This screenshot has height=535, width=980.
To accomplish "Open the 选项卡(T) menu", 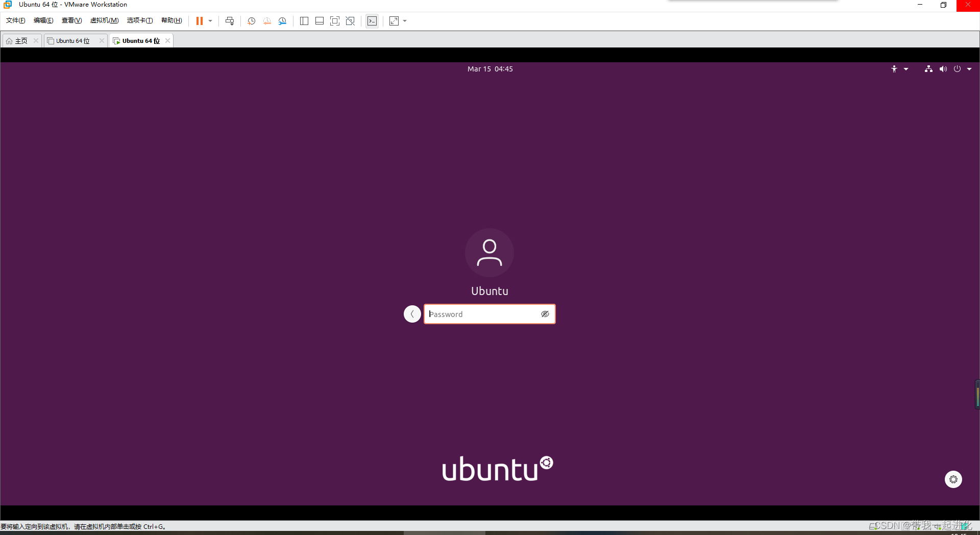I will point(140,20).
